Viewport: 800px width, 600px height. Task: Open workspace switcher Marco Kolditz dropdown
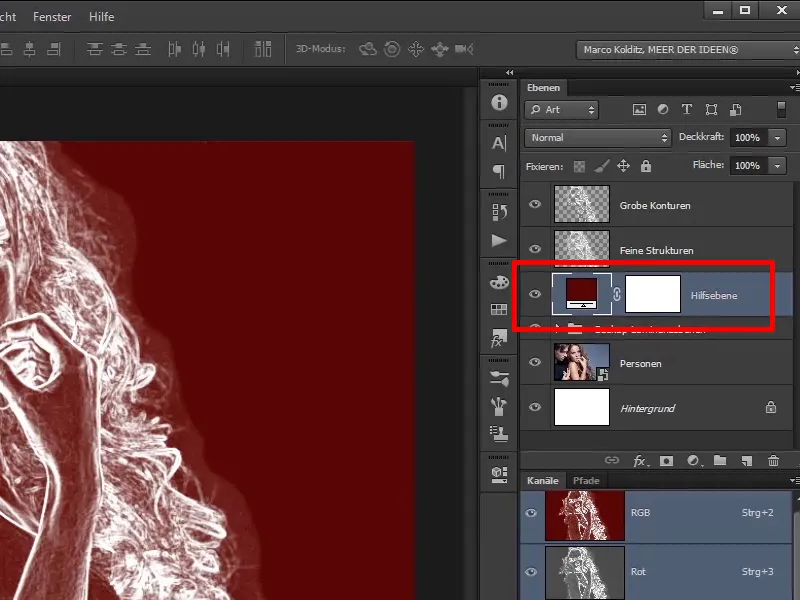(688, 49)
